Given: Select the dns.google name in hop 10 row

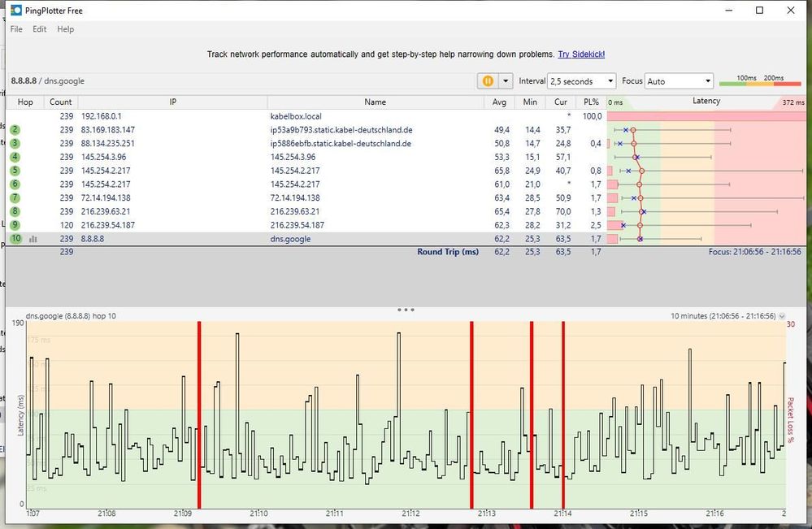Looking at the screenshot, I should (290, 239).
